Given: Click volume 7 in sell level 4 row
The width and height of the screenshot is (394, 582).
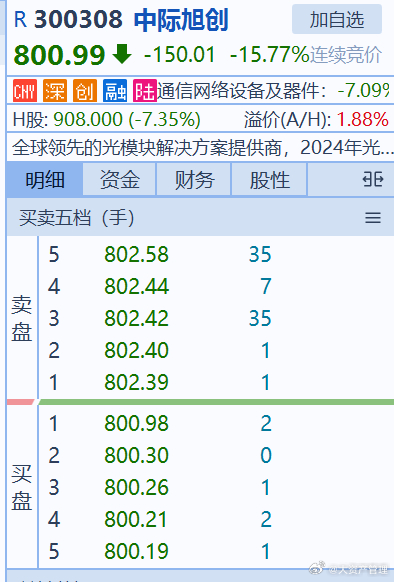Looking at the screenshot, I should tap(266, 287).
